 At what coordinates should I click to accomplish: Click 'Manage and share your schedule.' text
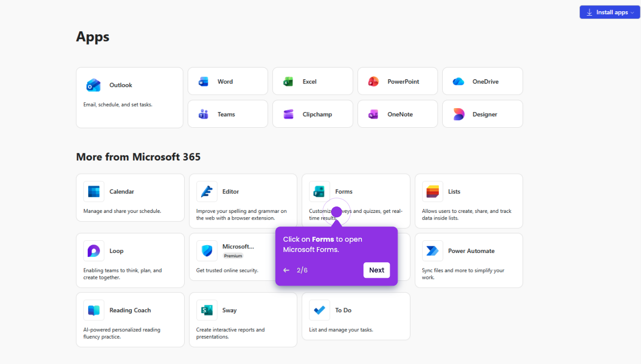click(x=122, y=211)
